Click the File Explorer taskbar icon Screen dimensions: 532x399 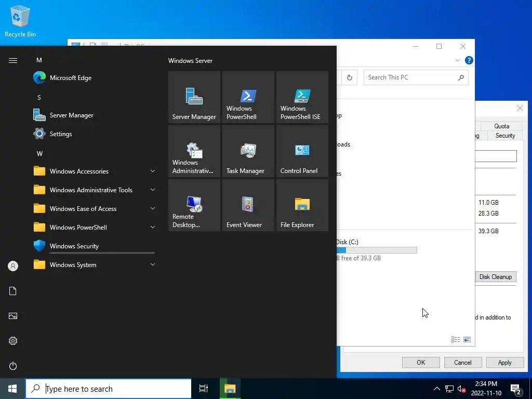(x=230, y=389)
